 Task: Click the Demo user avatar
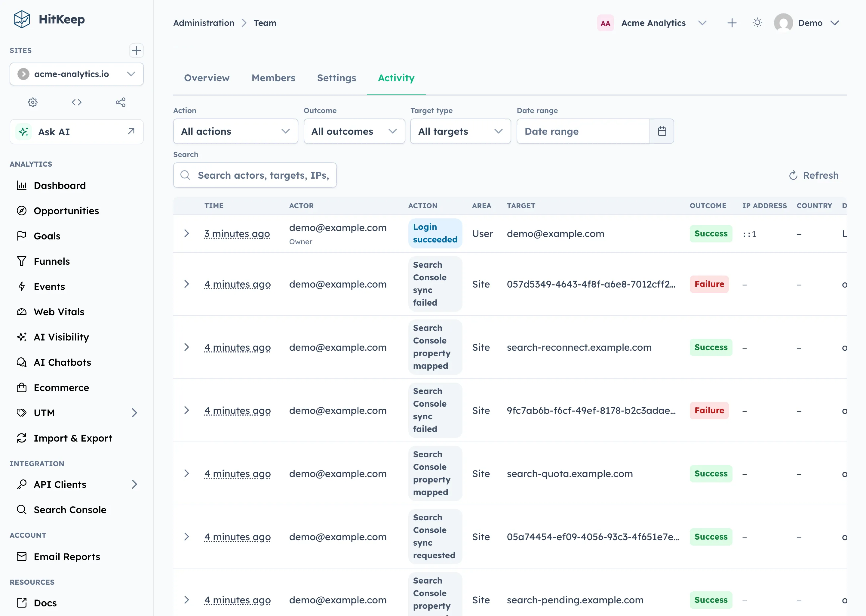click(x=783, y=23)
